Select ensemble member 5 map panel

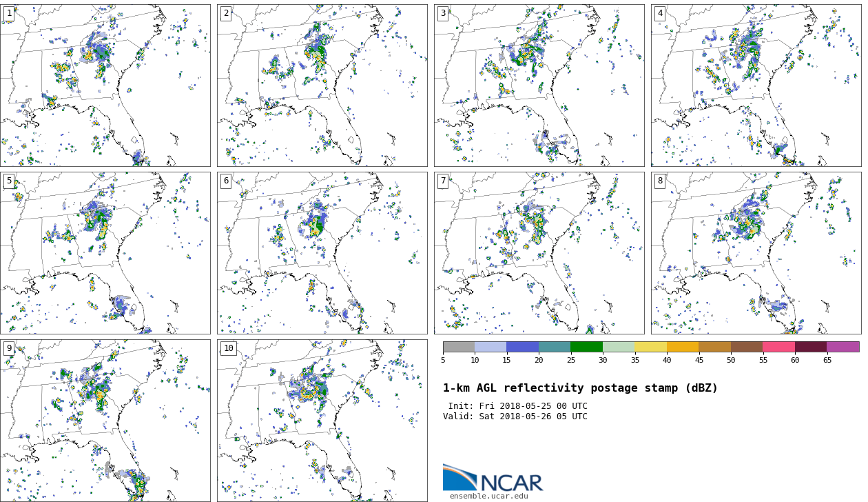(x=105, y=252)
